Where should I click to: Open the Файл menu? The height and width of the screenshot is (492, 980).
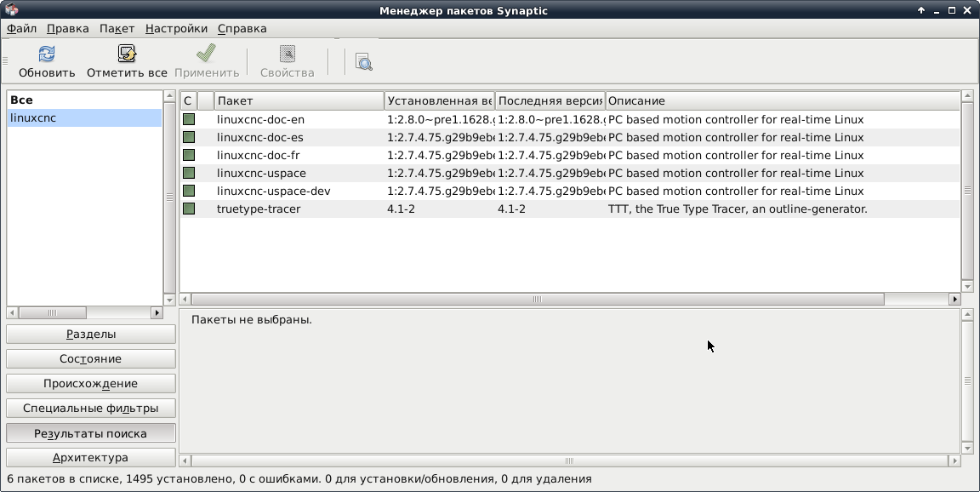pos(22,29)
